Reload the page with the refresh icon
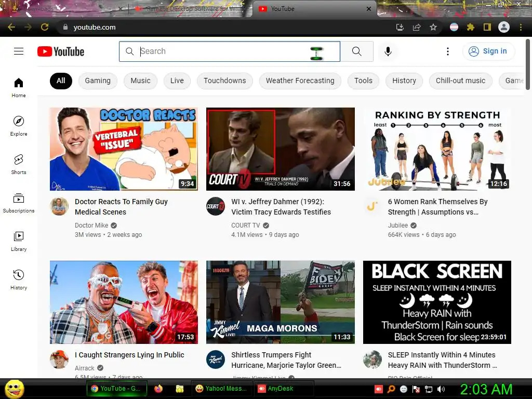 (x=45, y=27)
